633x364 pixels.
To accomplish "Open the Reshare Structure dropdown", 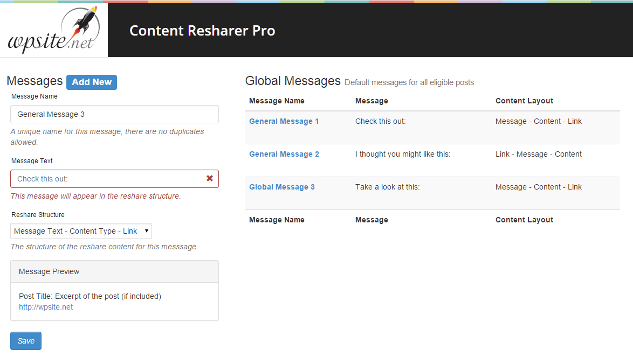I will coord(81,231).
